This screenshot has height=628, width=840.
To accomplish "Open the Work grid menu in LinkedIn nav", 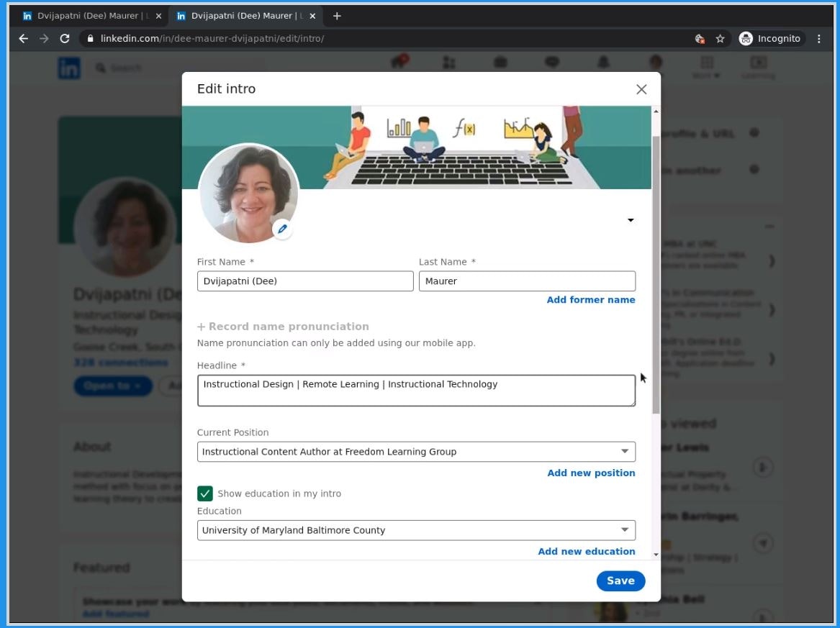I will point(707,66).
